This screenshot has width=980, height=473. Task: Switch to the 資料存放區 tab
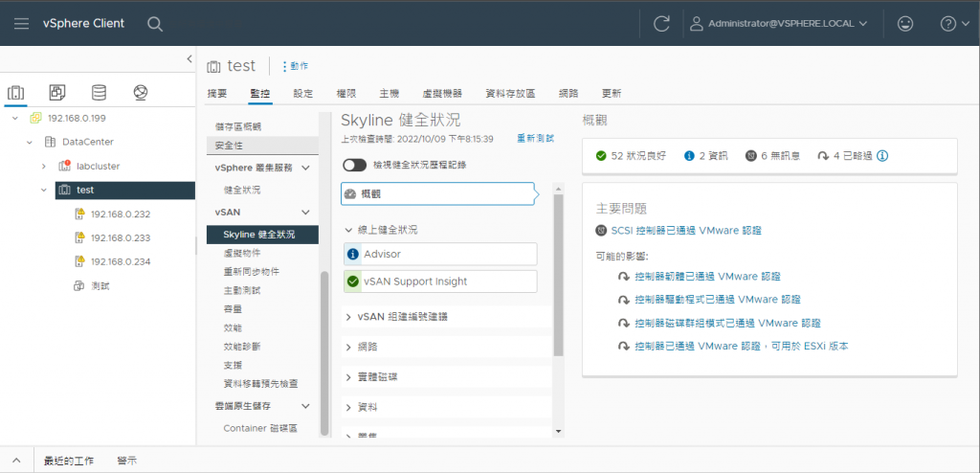point(510,93)
